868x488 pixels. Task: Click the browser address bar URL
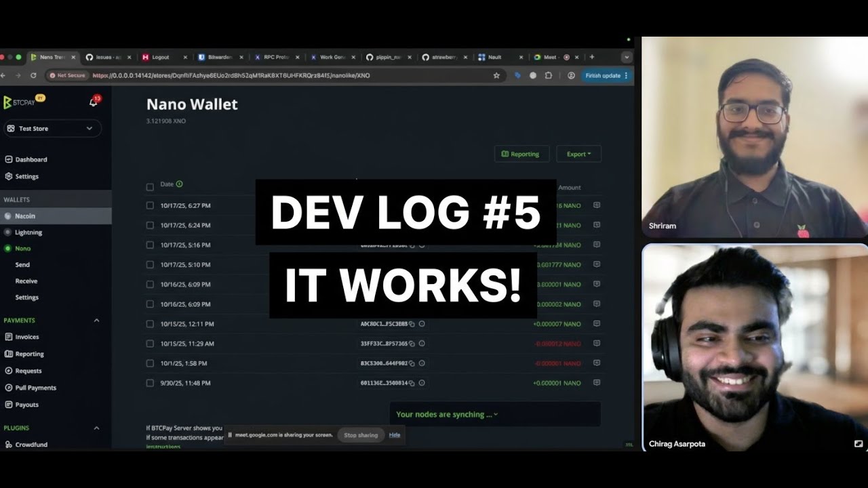coord(271,76)
